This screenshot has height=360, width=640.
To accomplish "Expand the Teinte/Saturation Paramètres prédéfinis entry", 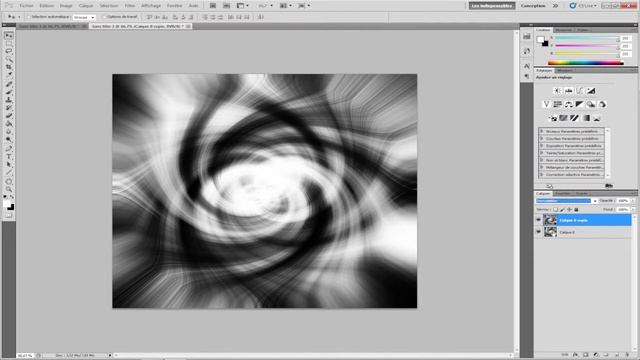I will click(542, 153).
